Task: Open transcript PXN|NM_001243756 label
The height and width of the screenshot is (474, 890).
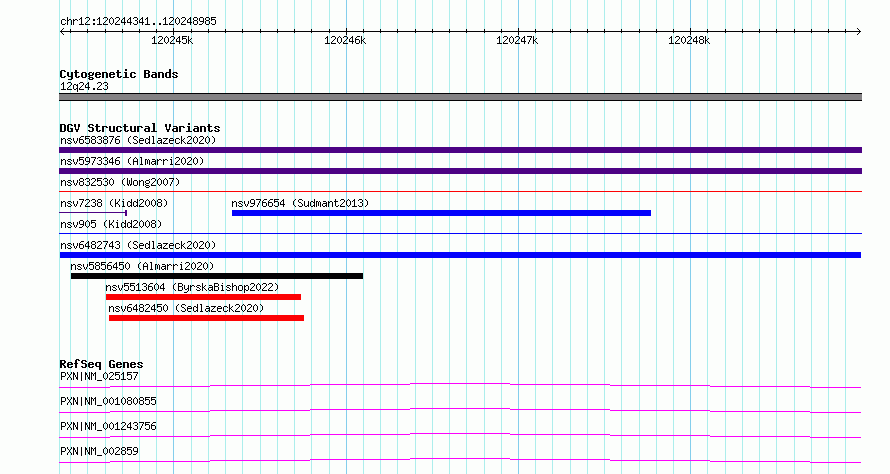Action: coord(108,426)
